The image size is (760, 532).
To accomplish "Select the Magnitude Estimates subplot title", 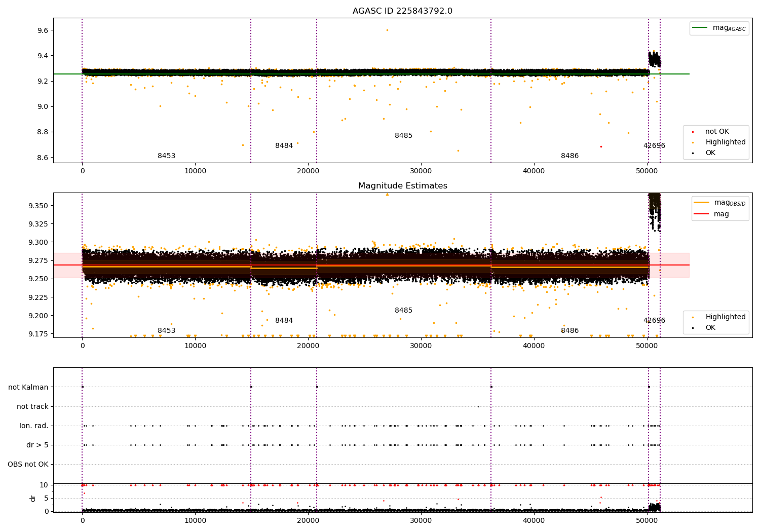I will pos(402,186).
